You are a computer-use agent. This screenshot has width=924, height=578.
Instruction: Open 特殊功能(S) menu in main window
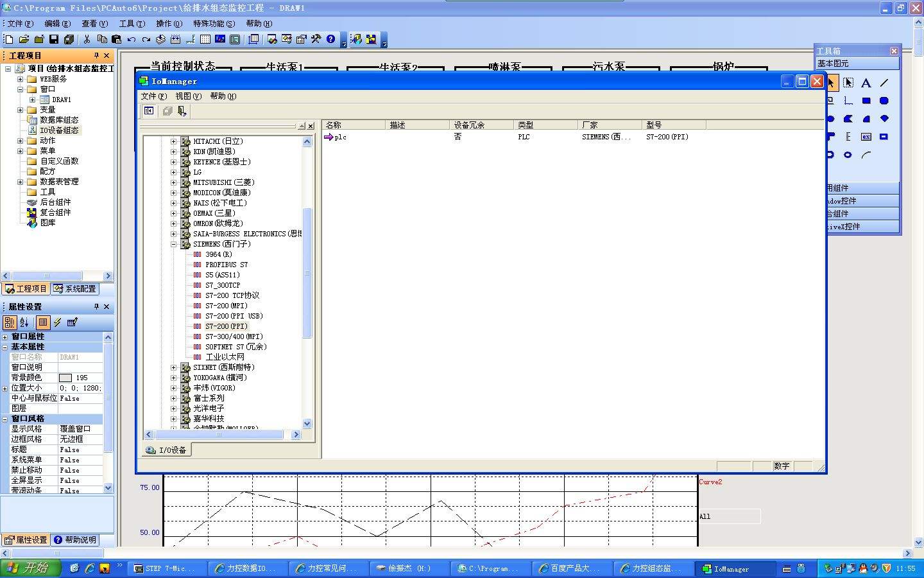(x=214, y=24)
